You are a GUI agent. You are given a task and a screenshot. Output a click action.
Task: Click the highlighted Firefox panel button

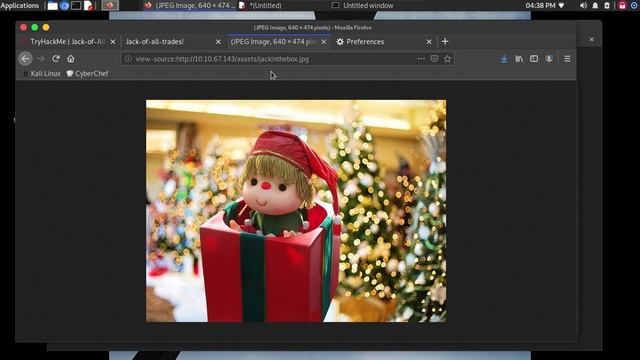(109, 5)
